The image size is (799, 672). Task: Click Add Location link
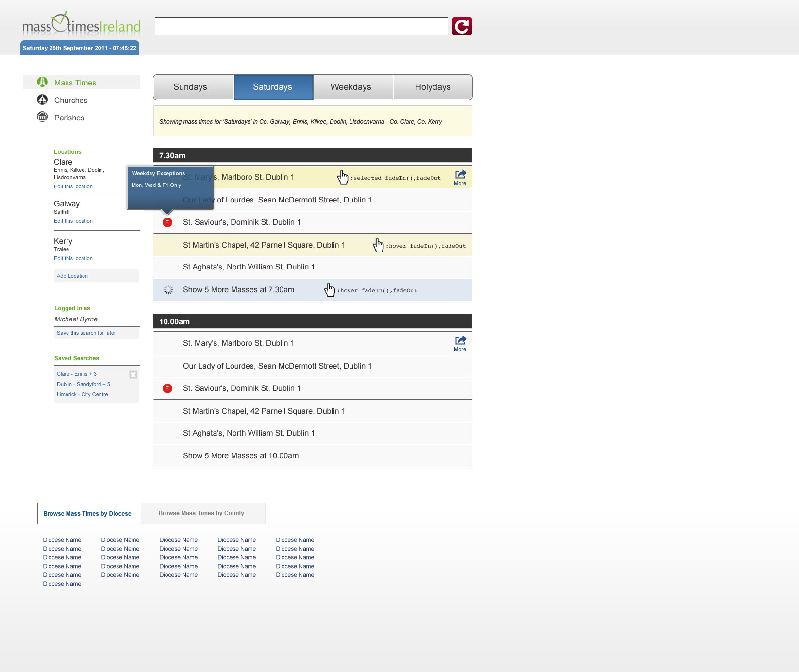pos(72,276)
